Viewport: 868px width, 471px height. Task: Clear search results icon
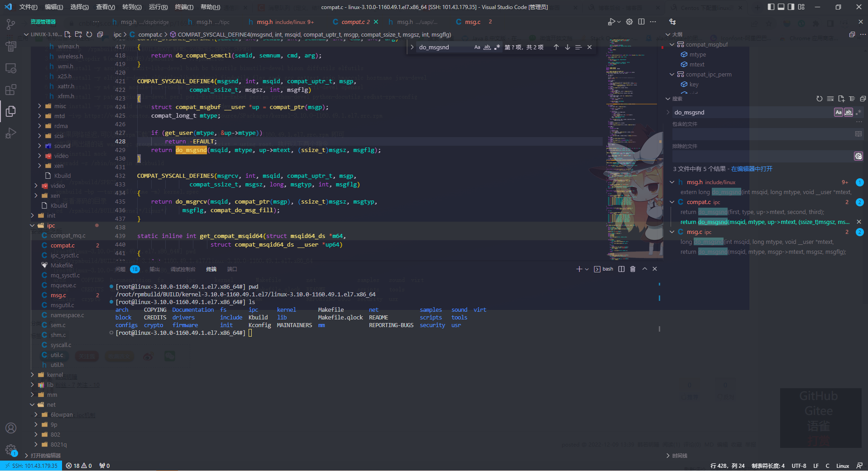coord(830,99)
